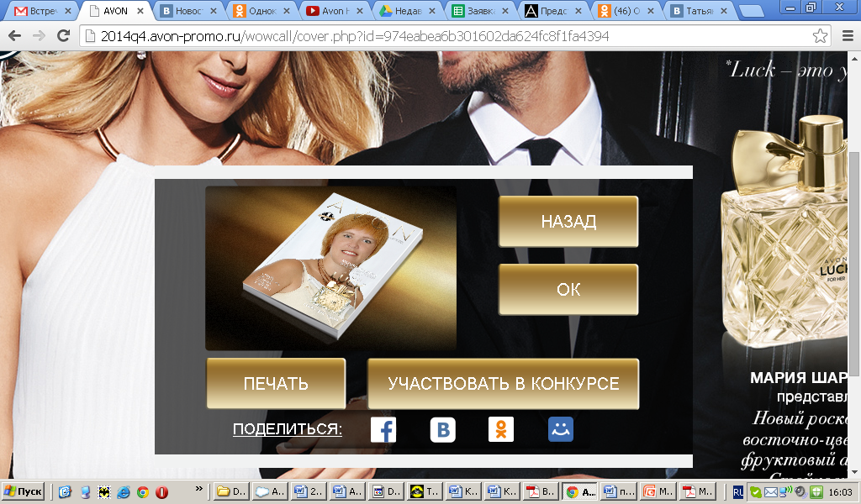Screen dimensions: 861x504
Task: Switch to the Google Drive Недав tab
Action: [409, 11]
